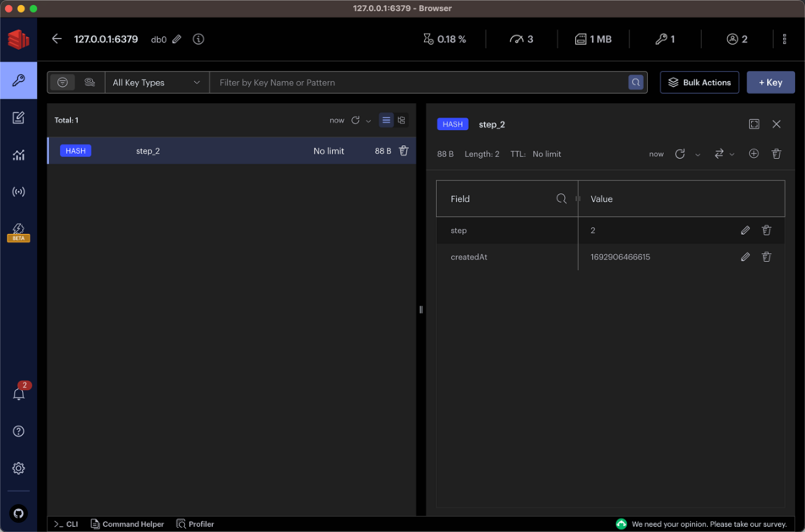805x532 pixels.
Task: Refresh the step_2 key details
Action: coord(680,154)
